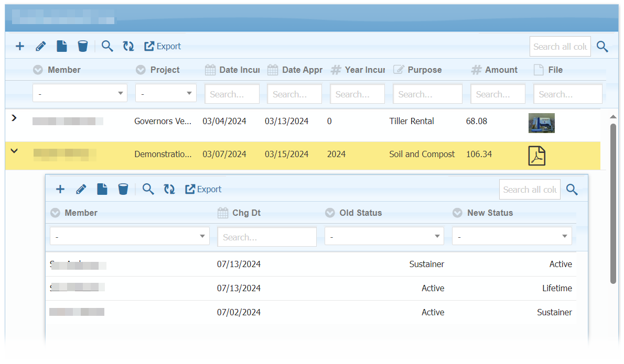The height and width of the screenshot is (364, 624).
Task: Collapse the Soil and Compost row
Action: coord(14,151)
